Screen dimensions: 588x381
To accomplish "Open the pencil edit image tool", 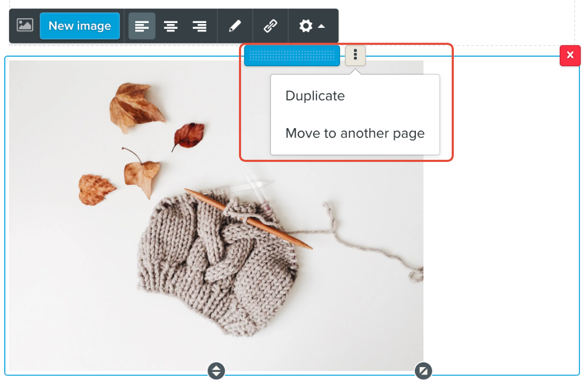I will click(x=235, y=26).
